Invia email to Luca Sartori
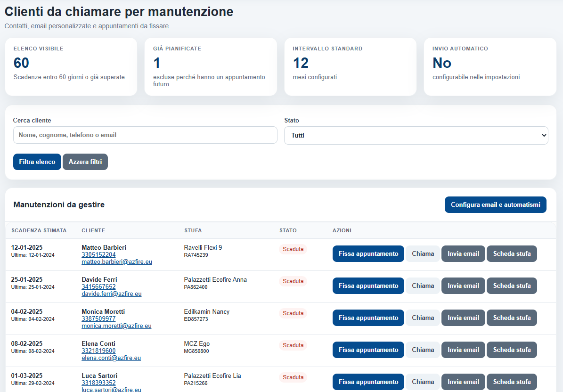The width and height of the screenshot is (563, 392). [x=463, y=382]
